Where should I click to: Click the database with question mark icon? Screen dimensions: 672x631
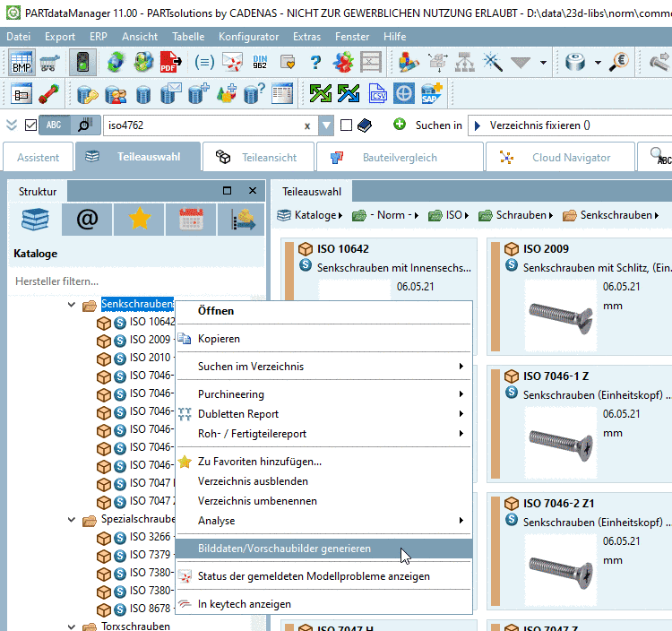254,93
